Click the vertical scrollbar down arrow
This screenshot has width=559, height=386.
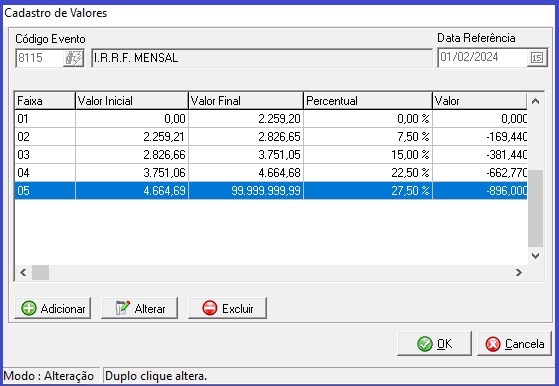[x=535, y=256]
